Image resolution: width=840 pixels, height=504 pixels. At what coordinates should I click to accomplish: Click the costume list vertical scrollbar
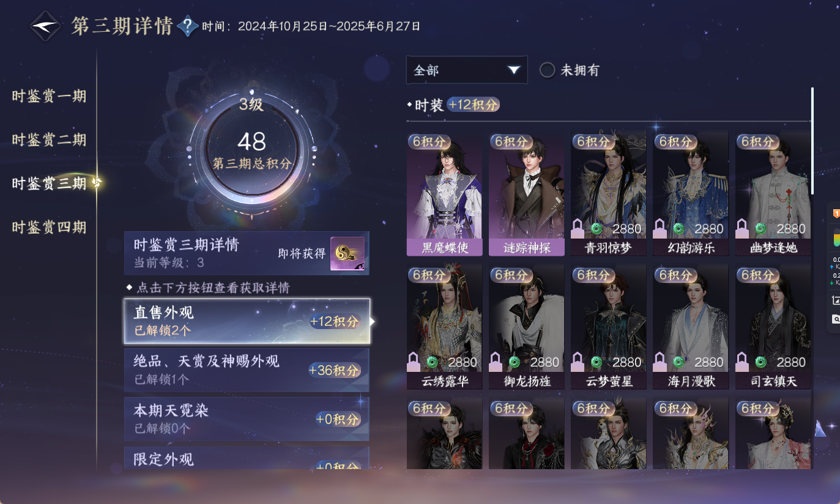point(812,141)
